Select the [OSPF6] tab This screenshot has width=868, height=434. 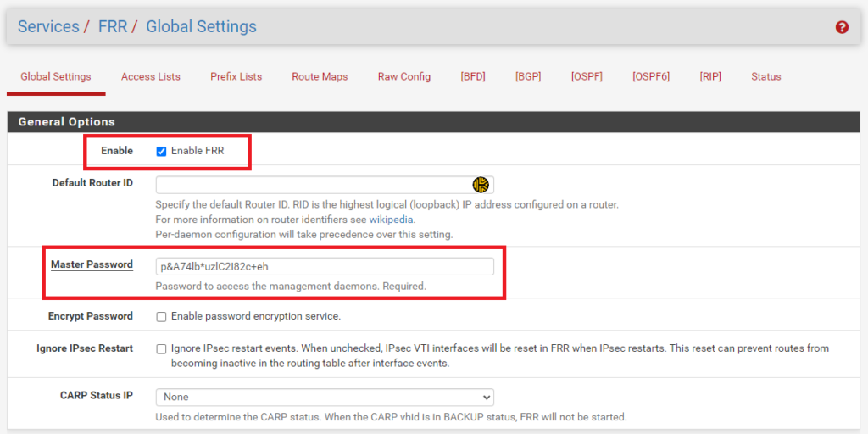(x=650, y=76)
